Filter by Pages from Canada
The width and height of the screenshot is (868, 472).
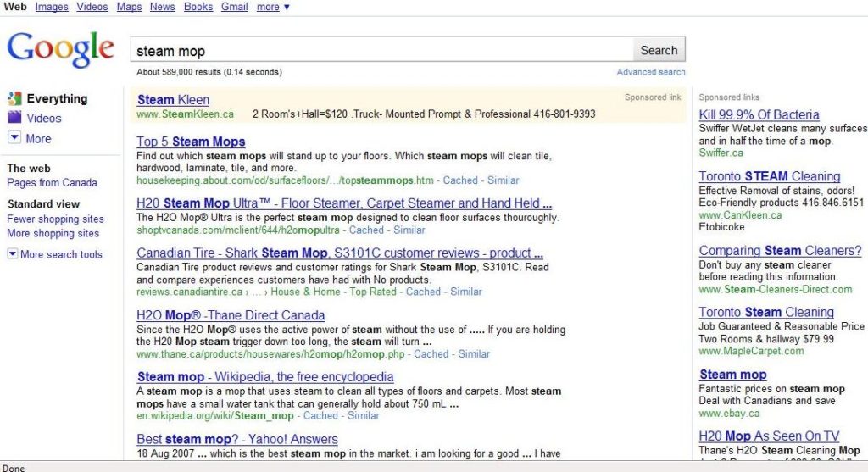coord(52,182)
